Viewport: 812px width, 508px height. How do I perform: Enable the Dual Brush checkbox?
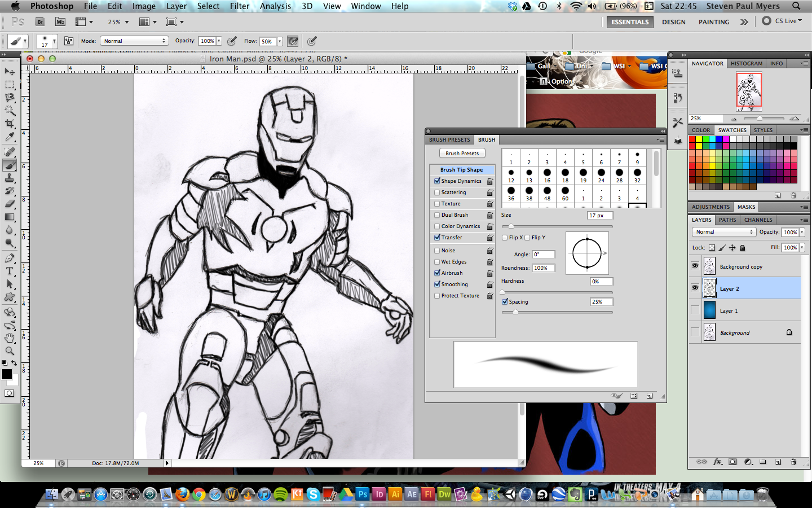[437, 215]
